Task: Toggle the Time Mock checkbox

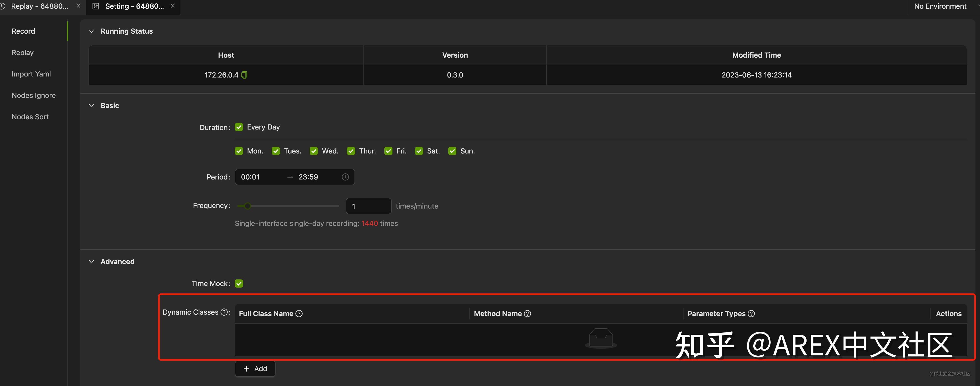Action: [x=239, y=284]
